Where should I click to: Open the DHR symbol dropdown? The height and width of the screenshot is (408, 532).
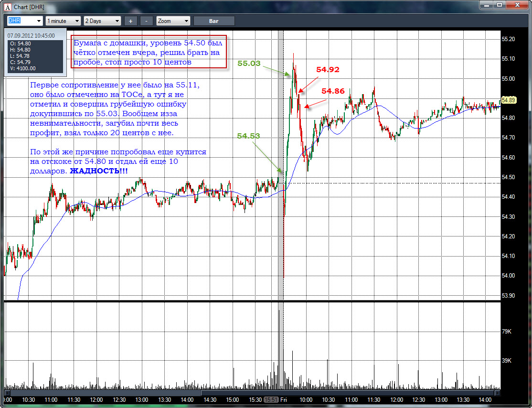pos(39,21)
